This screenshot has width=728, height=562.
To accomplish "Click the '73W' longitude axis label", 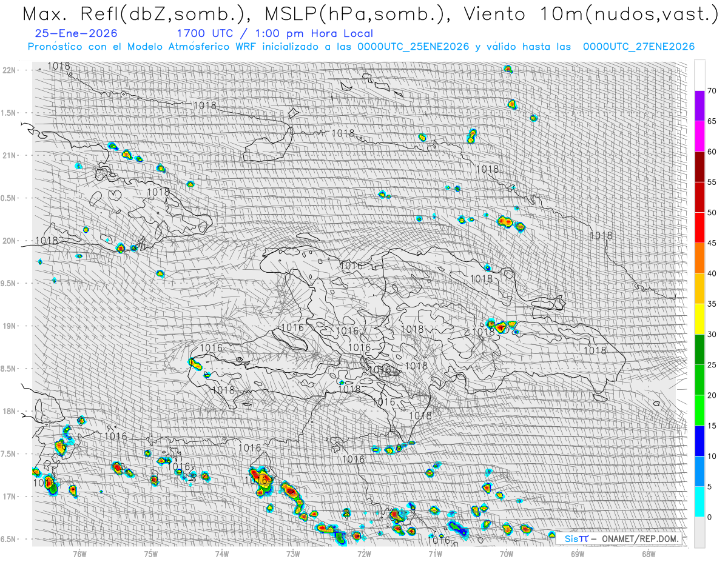I will 292,554.
